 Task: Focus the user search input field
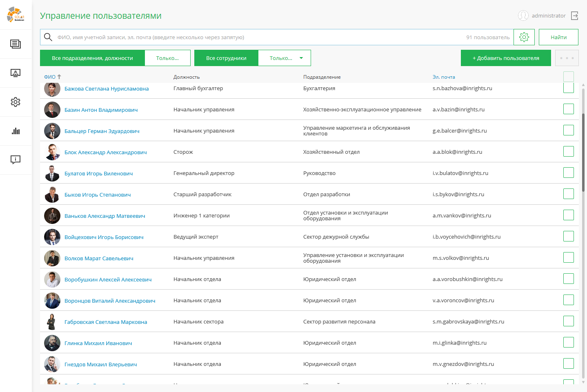pyautogui.click(x=257, y=37)
